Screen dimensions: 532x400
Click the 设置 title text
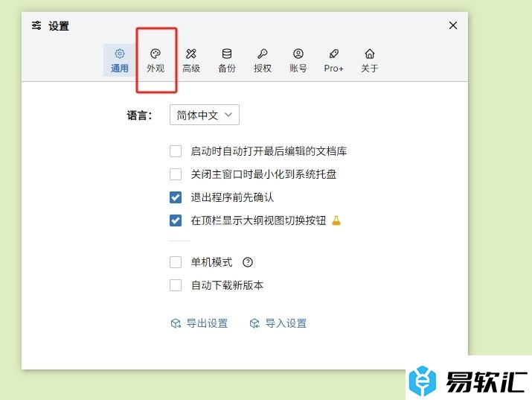point(59,26)
